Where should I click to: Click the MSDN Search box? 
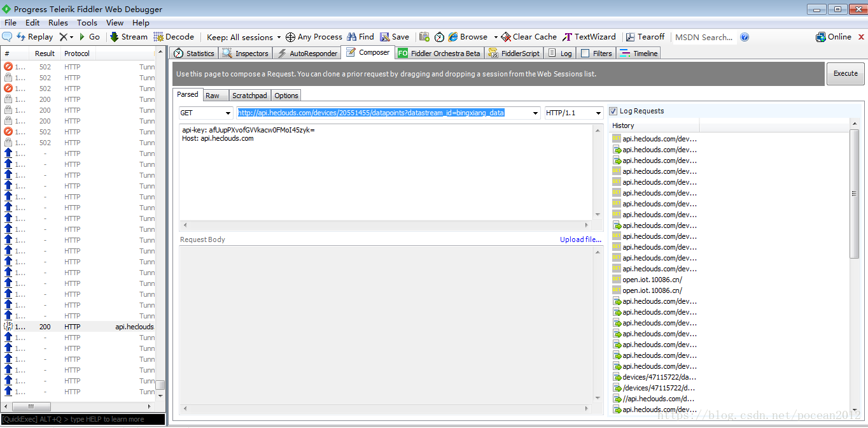704,37
